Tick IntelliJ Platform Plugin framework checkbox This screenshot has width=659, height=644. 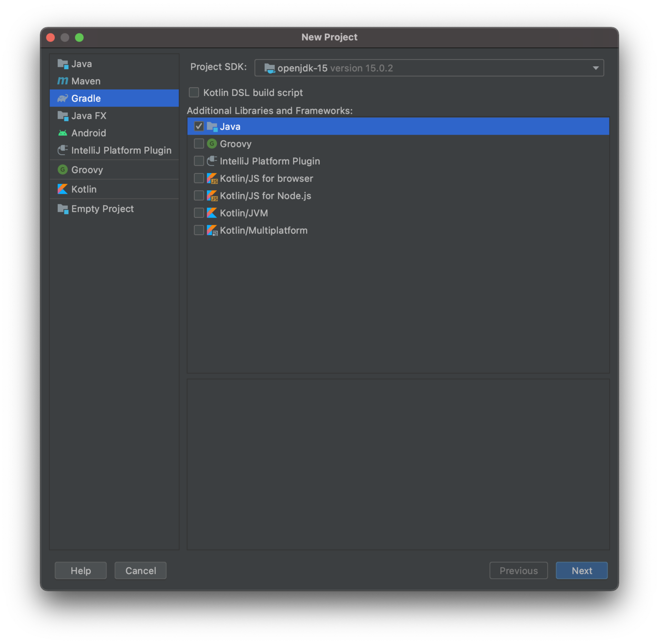(199, 161)
